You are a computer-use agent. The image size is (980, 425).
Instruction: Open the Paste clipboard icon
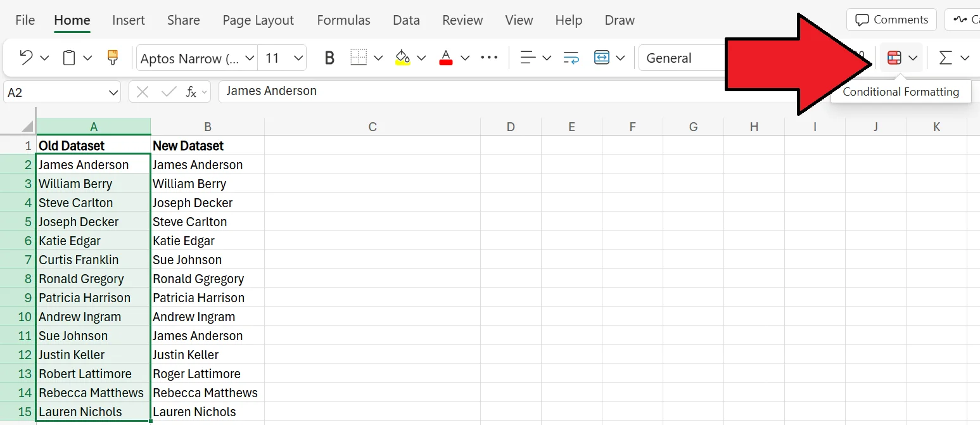[x=70, y=57]
